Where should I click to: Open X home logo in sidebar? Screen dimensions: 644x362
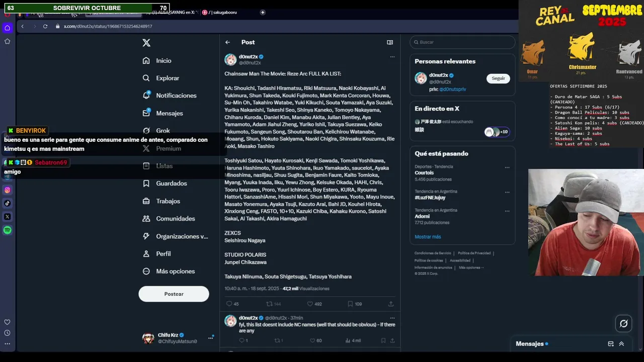click(146, 43)
